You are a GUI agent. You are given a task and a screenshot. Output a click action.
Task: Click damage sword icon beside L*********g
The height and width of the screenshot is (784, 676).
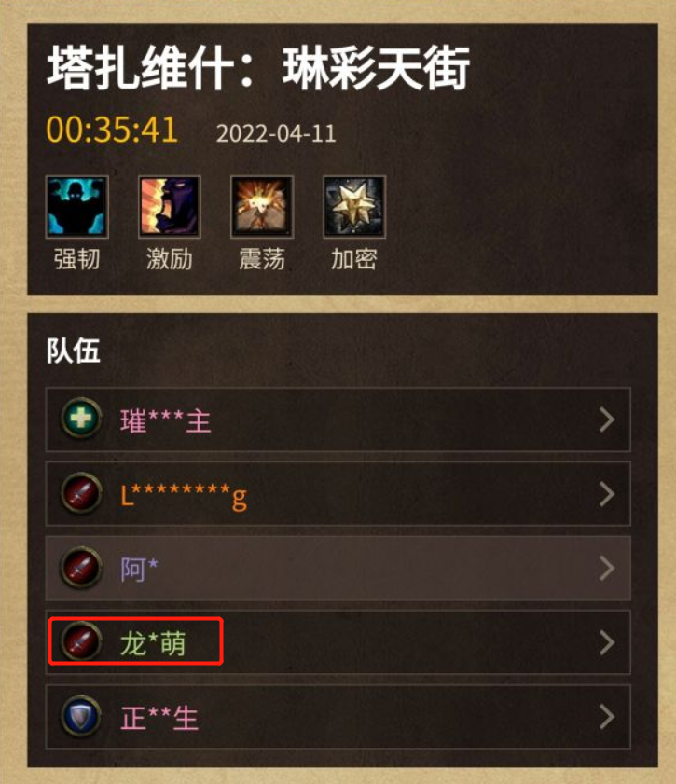[x=81, y=493]
